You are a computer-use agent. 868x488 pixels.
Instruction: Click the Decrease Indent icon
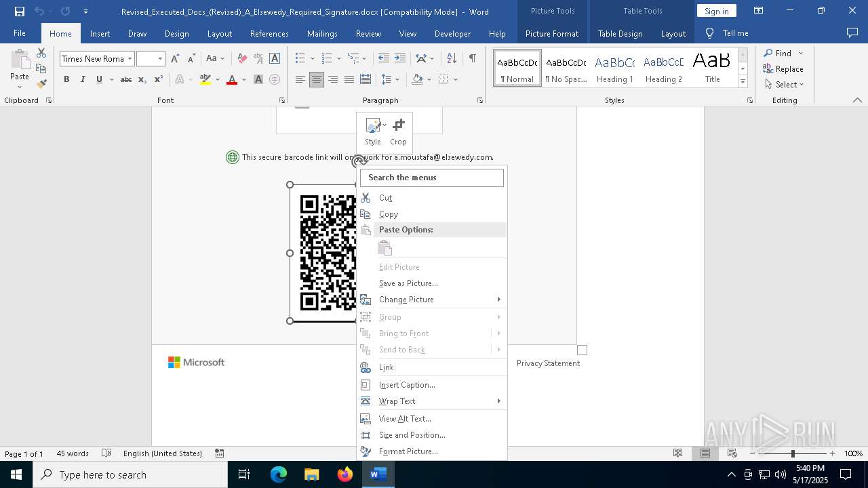pyautogui.click(x=384, y=58)
